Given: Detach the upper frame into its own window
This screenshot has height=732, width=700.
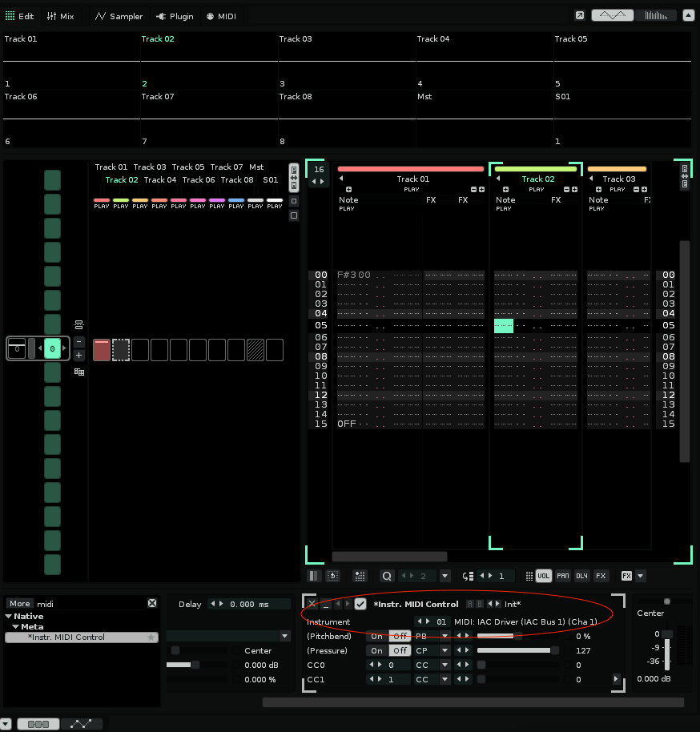Looking at the screenshot, I should 580,15.
